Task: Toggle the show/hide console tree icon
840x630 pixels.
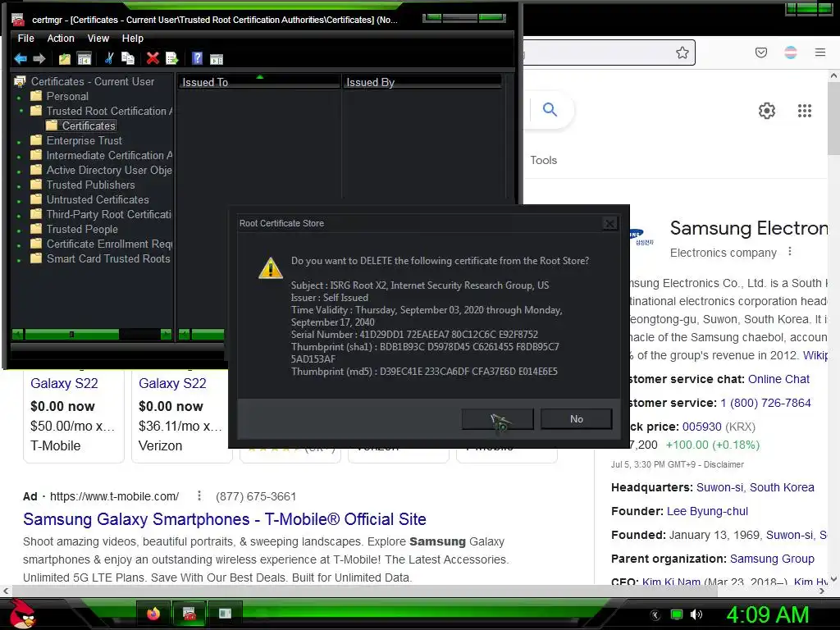Action: (x=84, y=59)
